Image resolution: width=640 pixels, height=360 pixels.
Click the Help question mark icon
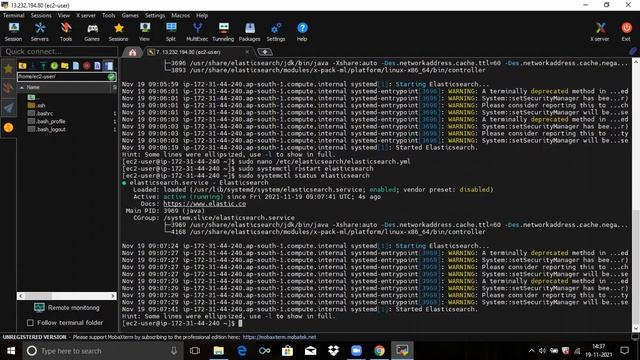tap(302, 32)
